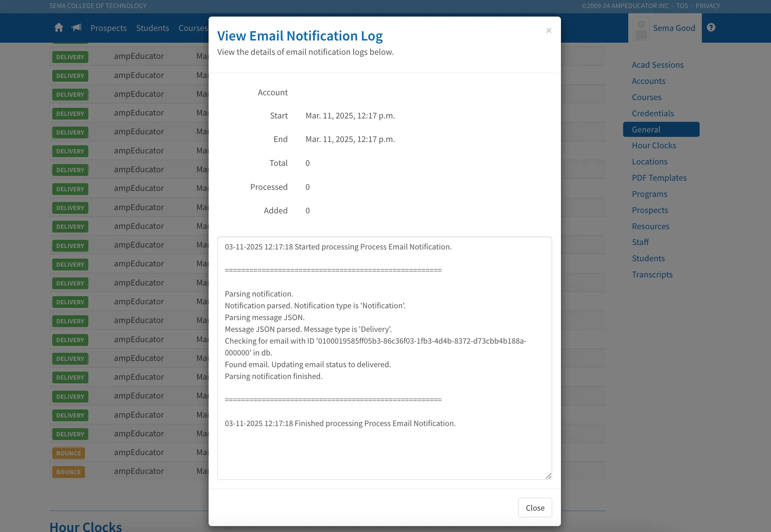
Task: Open the Prospects navbar menu
Action: [109, 28]
